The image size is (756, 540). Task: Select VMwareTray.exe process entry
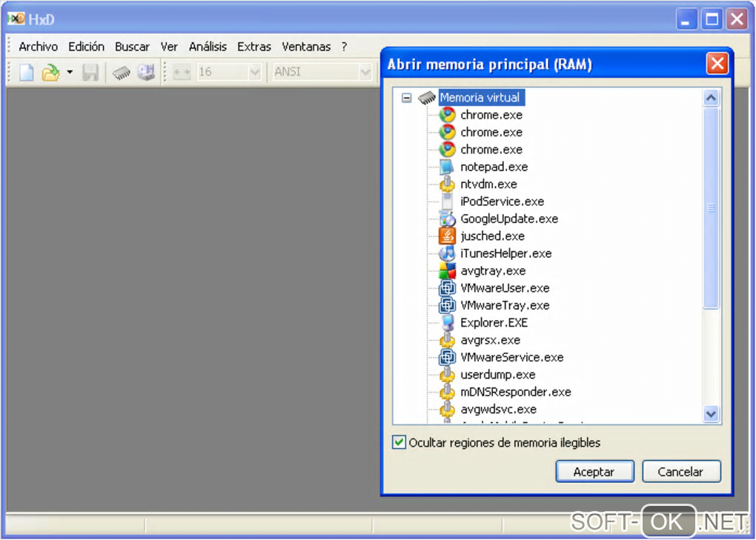tap(505, 305)
